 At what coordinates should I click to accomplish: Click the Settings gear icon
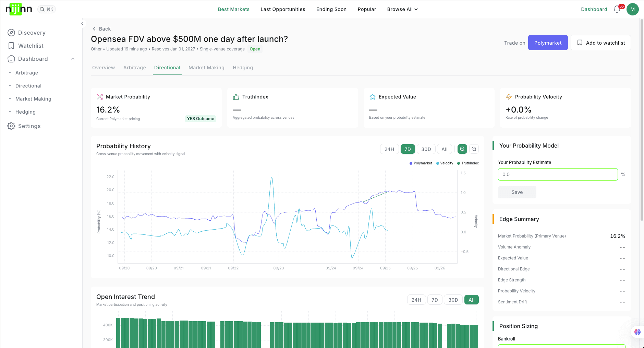(x=11, y=126)
